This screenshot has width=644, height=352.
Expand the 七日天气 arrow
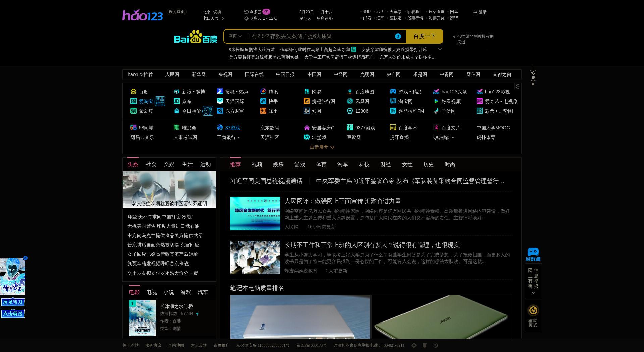223,18
